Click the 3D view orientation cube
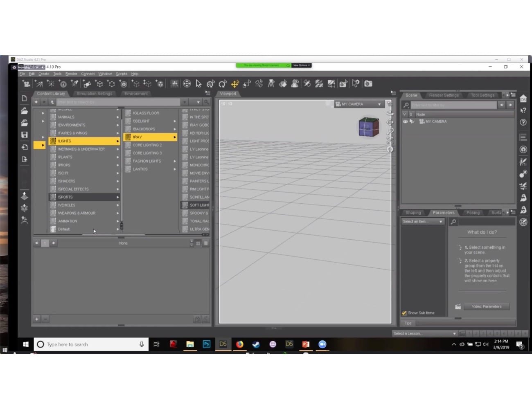This screenshot has width=532, height=409. pyautogui.click(x=368, y=127)
